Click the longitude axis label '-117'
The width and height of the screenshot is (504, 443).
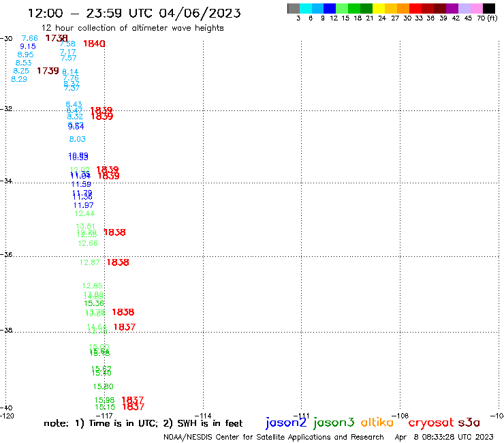tap(104, 416)
